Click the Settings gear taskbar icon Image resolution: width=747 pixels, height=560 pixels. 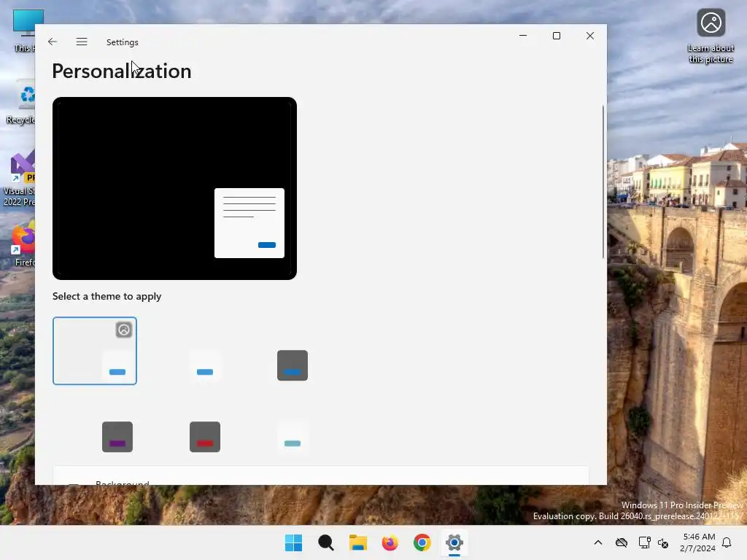[x=454, y=542]
